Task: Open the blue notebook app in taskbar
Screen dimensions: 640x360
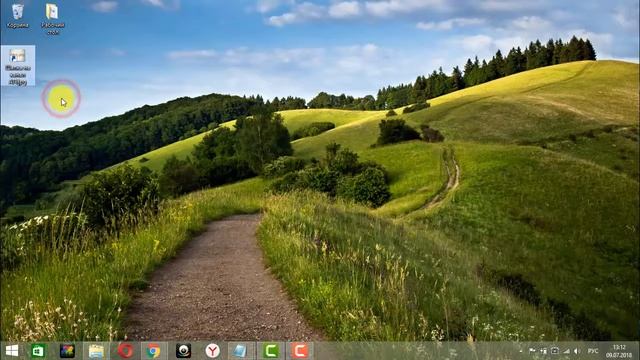Action: 241,351
